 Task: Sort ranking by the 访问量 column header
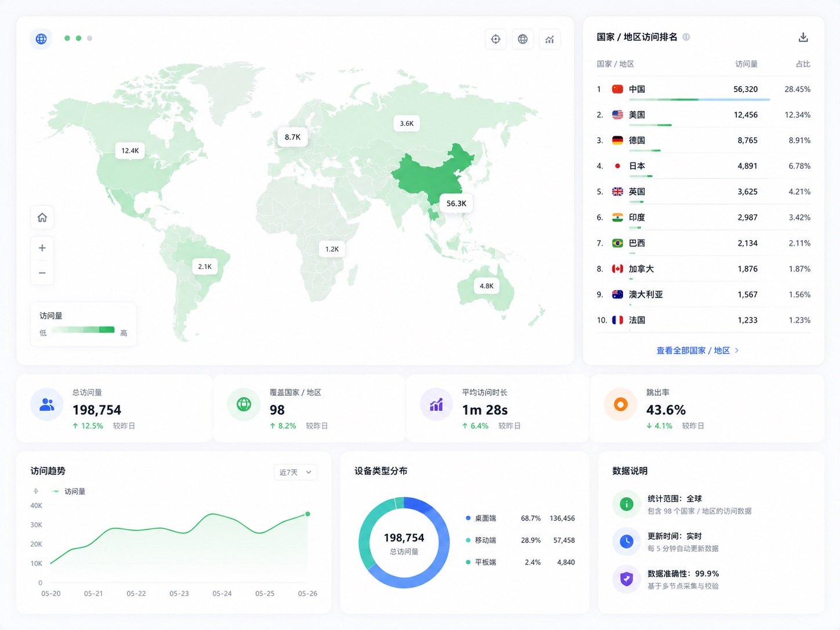[747, 64]
